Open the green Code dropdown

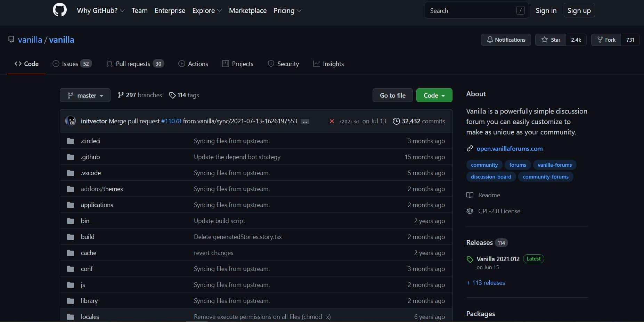(434, 95)
